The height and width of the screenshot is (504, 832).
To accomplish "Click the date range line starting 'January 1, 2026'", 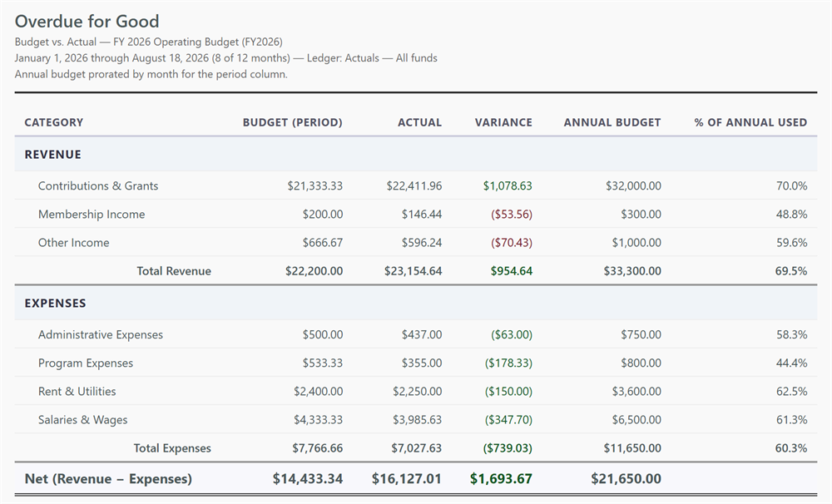I will click(x=226, y=58).
